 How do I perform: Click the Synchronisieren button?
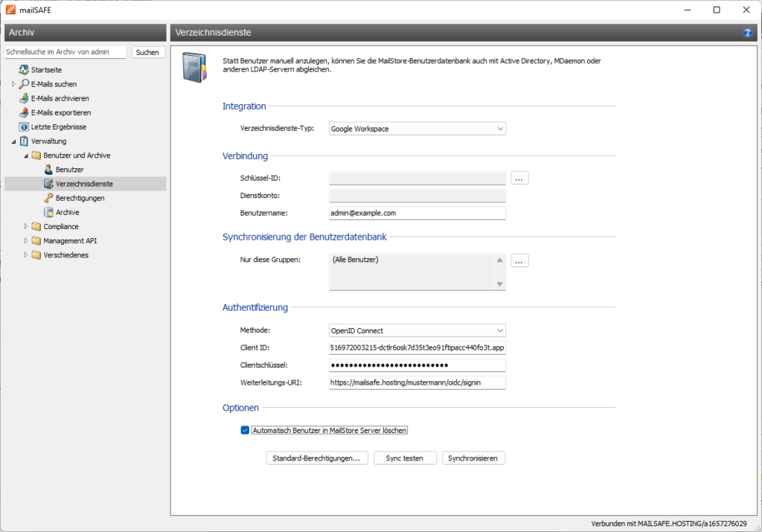[x=473, y=458]
